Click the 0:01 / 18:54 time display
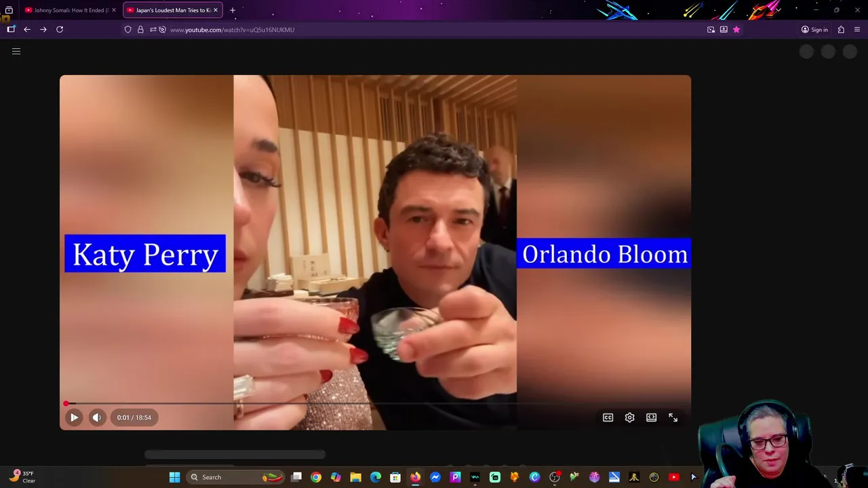The image size is (868, 488). (134, 418)
